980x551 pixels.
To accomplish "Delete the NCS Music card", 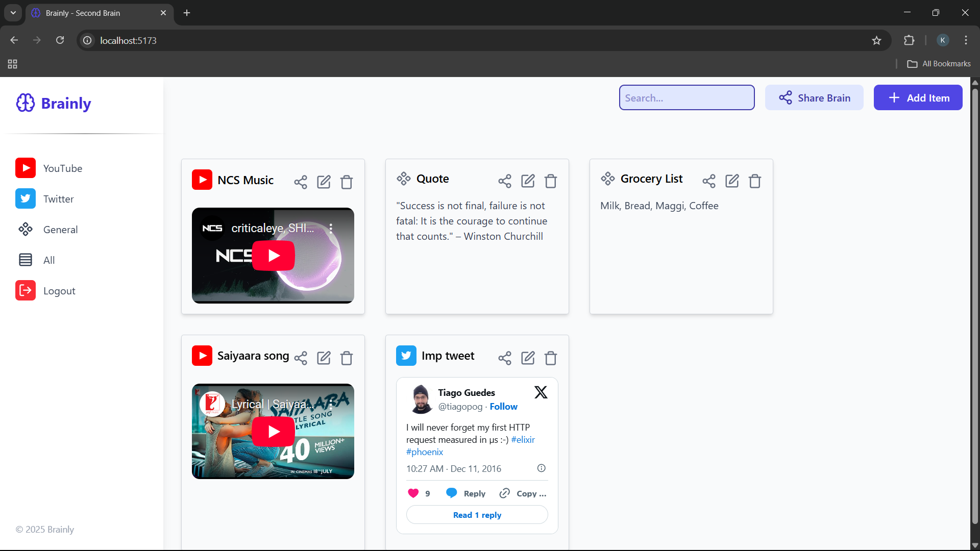I will point(347,182).
